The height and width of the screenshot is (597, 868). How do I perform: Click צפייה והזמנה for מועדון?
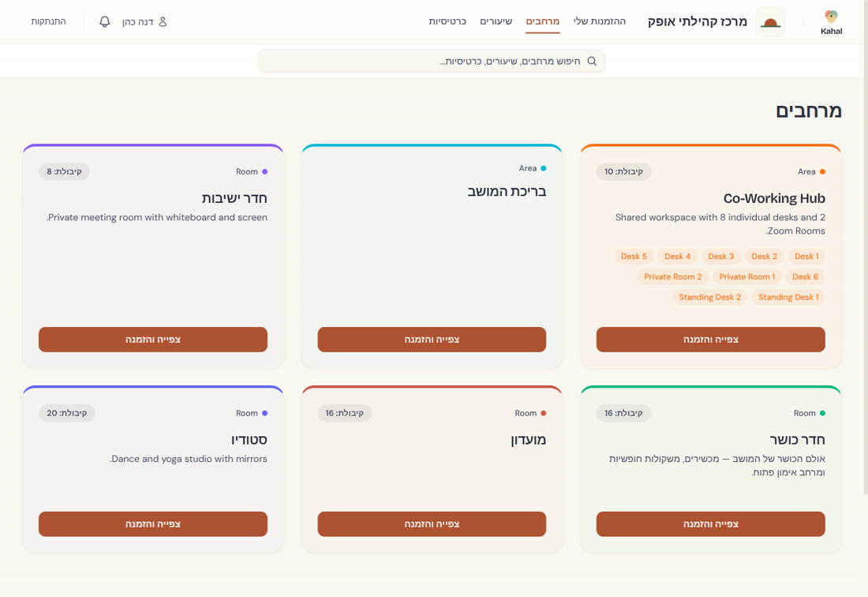click(x=432, y=524)
